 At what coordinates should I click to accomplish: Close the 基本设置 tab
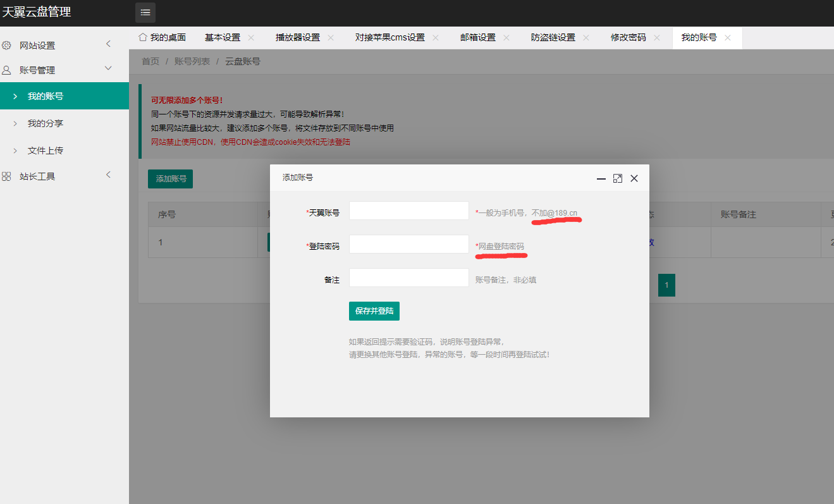(x=251, y=37)
